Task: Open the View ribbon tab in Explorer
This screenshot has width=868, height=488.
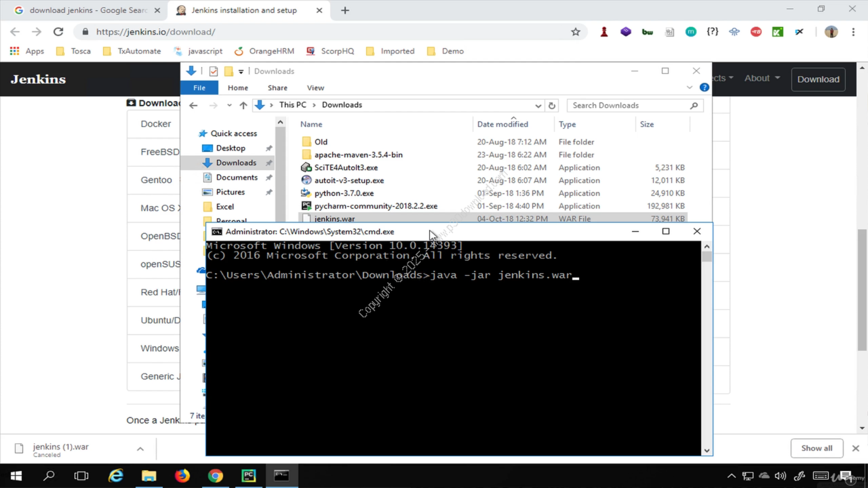Action: pos(315,88)
